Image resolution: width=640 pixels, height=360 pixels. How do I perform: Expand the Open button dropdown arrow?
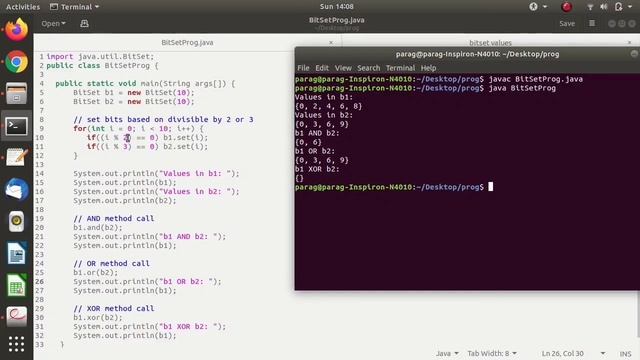point(64,24)
